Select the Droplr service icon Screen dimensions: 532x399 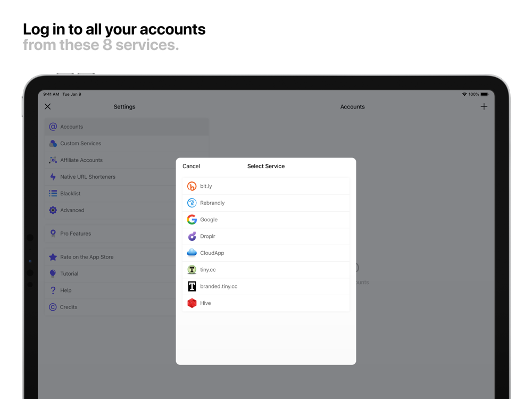tap(192, 236)
